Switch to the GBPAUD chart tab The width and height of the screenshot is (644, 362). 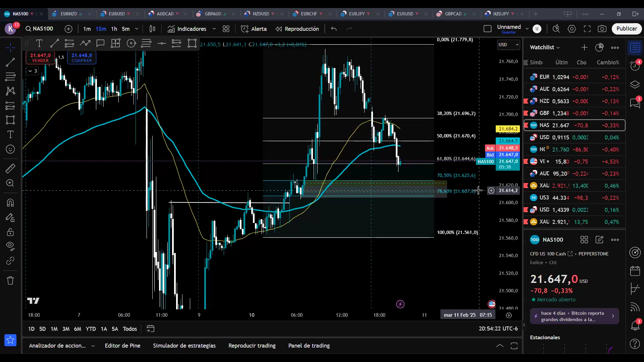point(213,14)
